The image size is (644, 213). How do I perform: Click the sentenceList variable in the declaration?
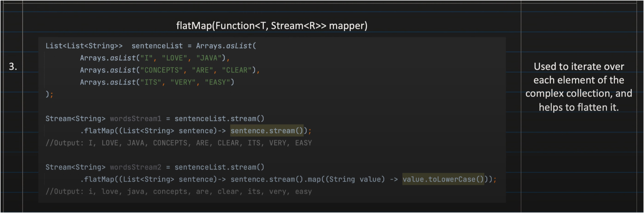coord(157,46)
